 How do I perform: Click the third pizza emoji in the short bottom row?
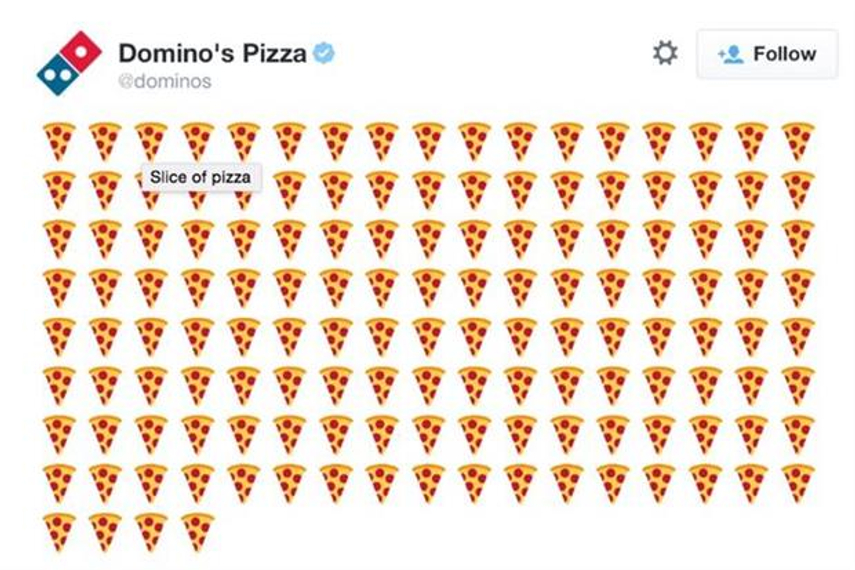tap(151, 531)
